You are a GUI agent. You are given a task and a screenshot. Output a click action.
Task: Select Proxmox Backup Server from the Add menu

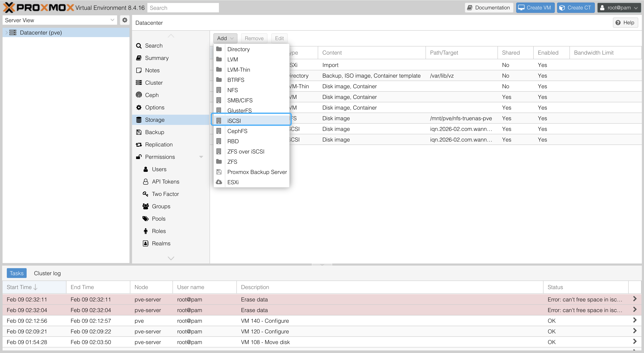pyautogui.click(x=257, y=172)
